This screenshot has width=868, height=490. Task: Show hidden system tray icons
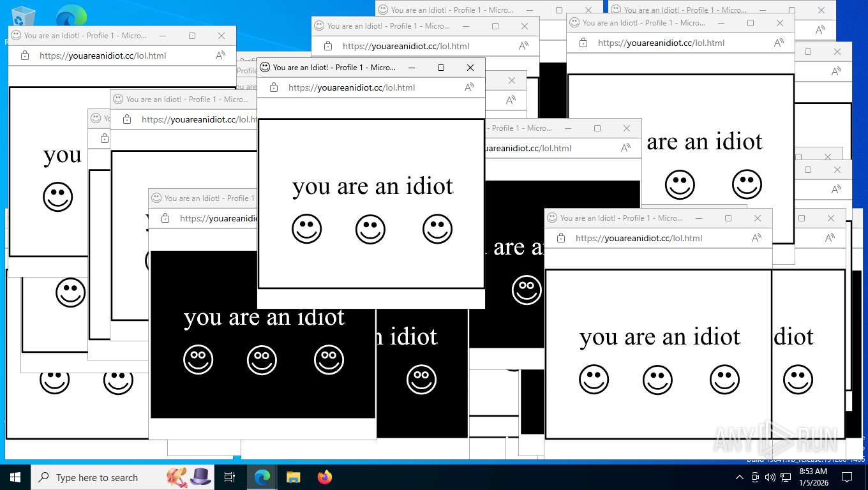pos(740,477)
